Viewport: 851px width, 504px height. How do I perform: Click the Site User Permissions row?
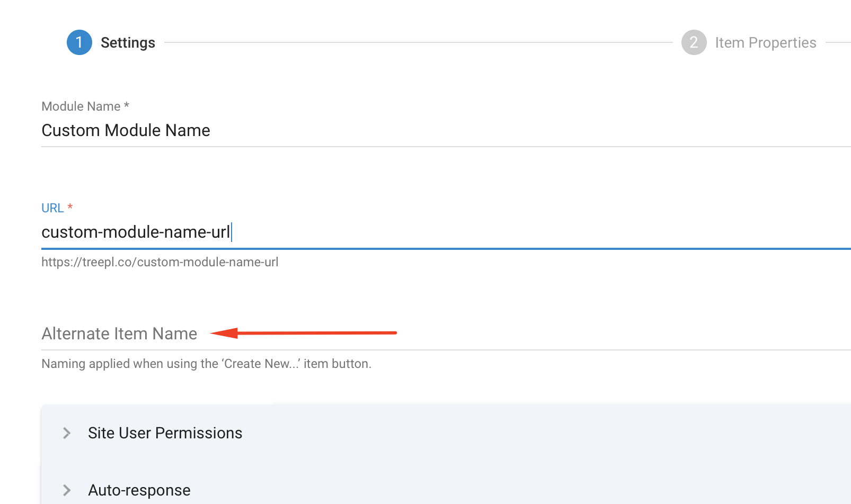165,433
